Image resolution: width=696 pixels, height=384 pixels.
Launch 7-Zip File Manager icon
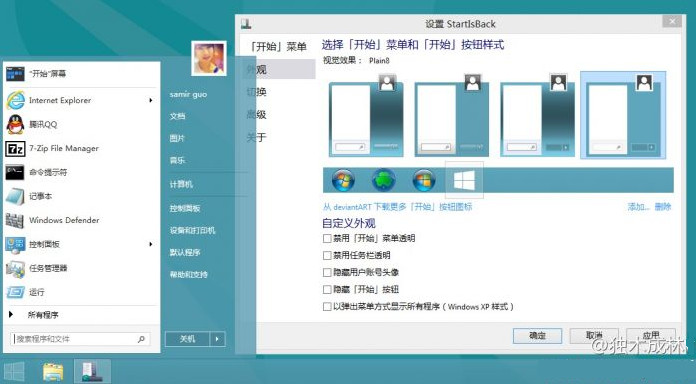coord(15,148)
